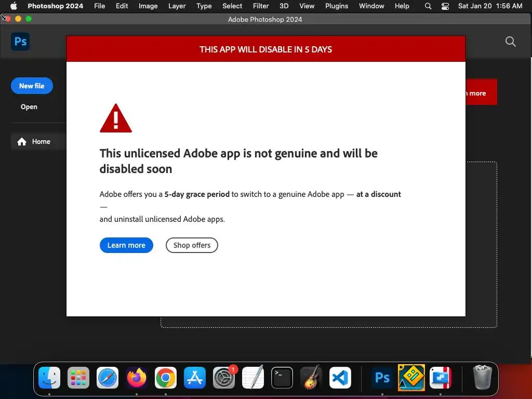Open the Edit menu
The width and height of the screenshot is (532, 399).
(122, 6)
